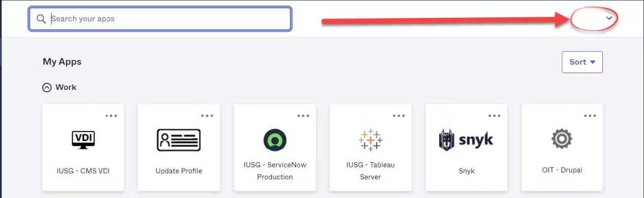Open three-dot menu on OIT - Drupal tile
The image size is (644, 198).
[590, 116]
